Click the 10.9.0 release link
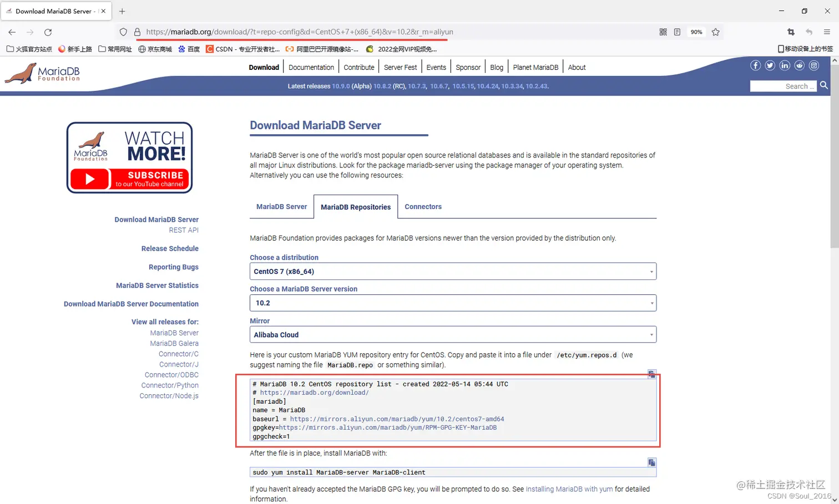 pyautogui.click(x=341, y=86)
